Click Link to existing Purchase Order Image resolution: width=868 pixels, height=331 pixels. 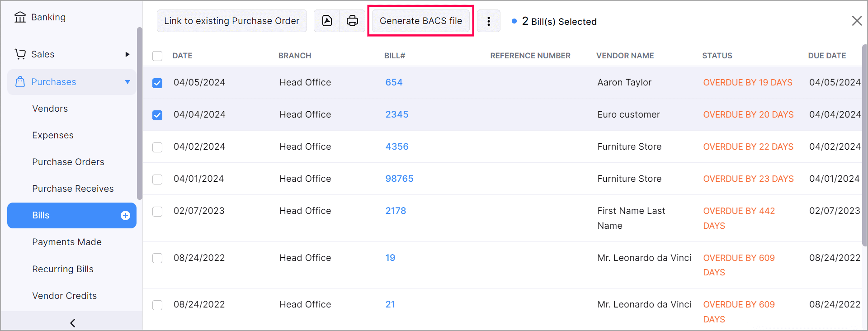[231, 21]
